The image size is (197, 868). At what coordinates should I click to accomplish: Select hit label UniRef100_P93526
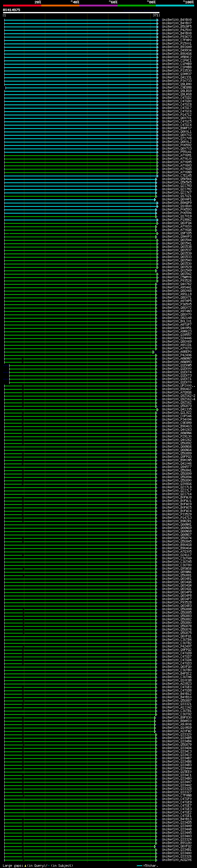(x=177, y=281)
